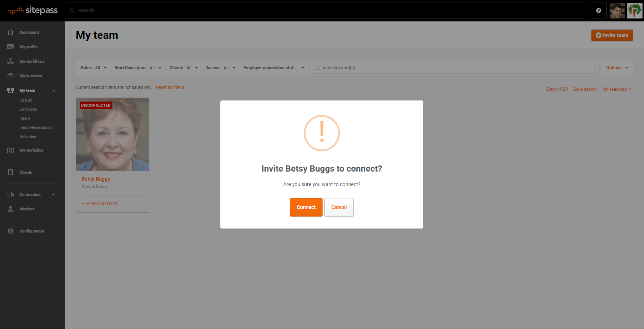This screenshot has width=644, height=329.
Task: Click the My worksites map icon
Action: 11,150
